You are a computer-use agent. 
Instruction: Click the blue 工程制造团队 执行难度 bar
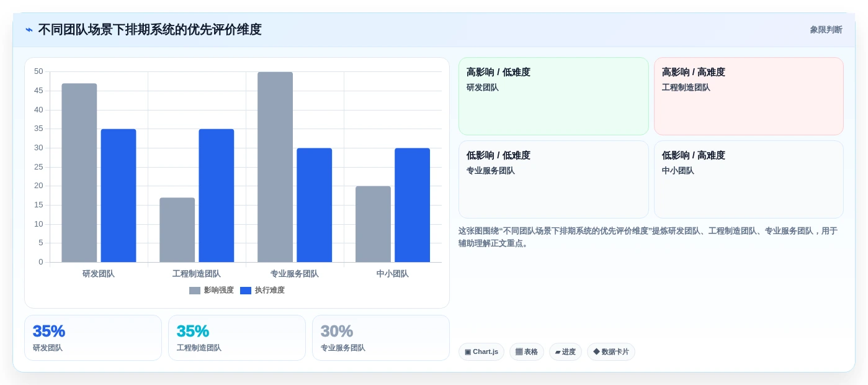(x=217, y=196)
